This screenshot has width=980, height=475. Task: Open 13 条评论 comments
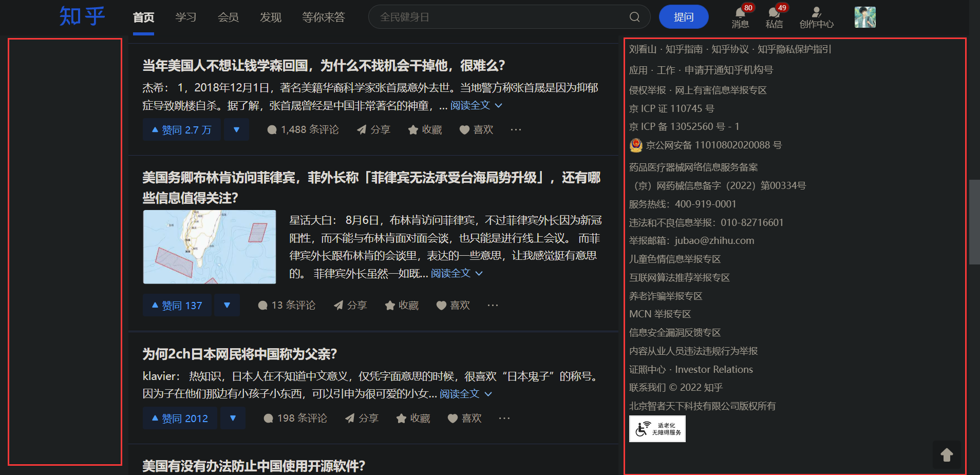click(x=287, y=305)
